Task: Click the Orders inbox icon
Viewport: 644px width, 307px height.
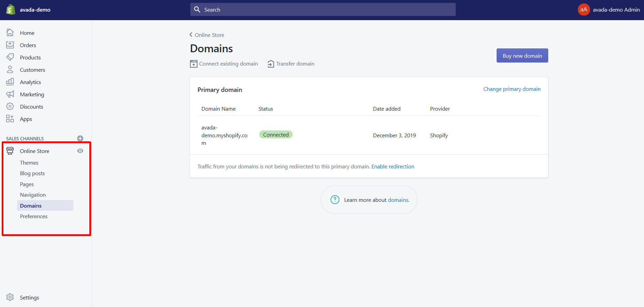Action: pyautogui.click(x=10, y=45)
